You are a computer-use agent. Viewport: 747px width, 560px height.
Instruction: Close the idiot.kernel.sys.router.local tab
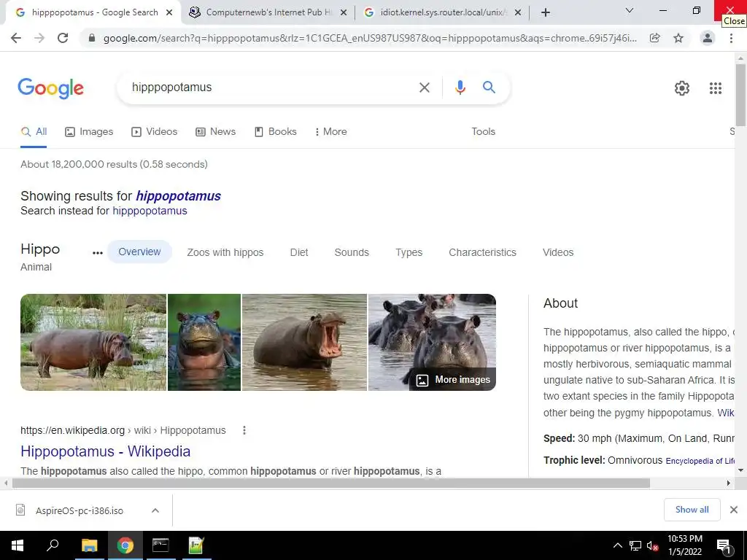click(518, 12)
